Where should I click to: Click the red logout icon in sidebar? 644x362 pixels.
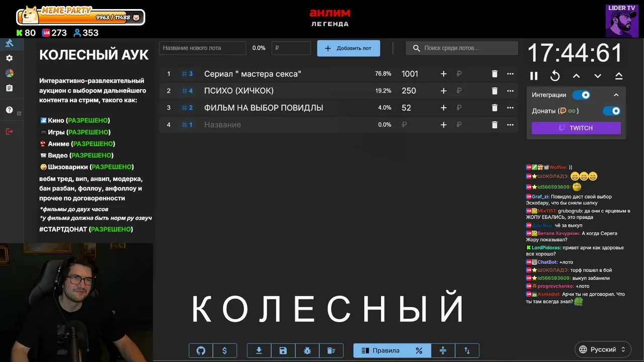pos(9,131)
